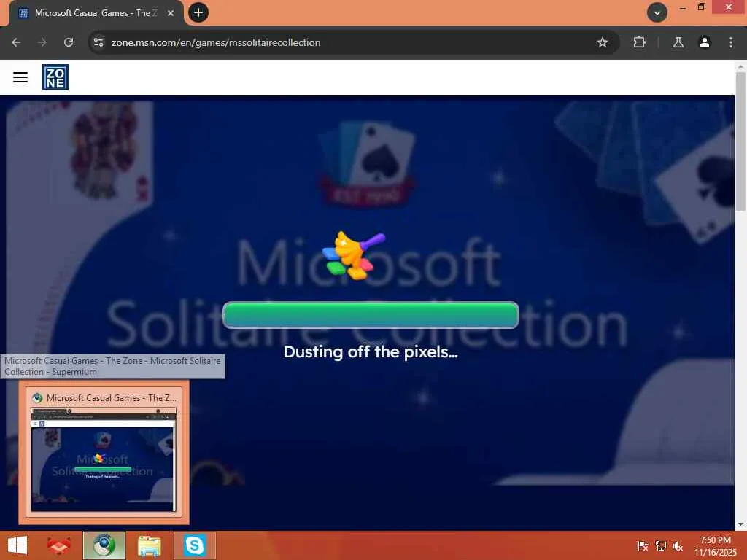The image size is (747, 560).
Task: Go forward to the next page
Action: coord(42,42)
